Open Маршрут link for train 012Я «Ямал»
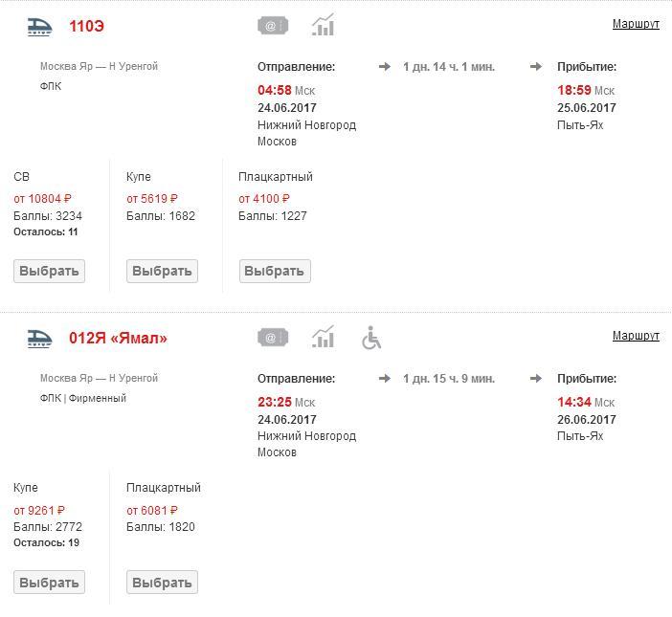The image size is (672, 617). (636, 336)
